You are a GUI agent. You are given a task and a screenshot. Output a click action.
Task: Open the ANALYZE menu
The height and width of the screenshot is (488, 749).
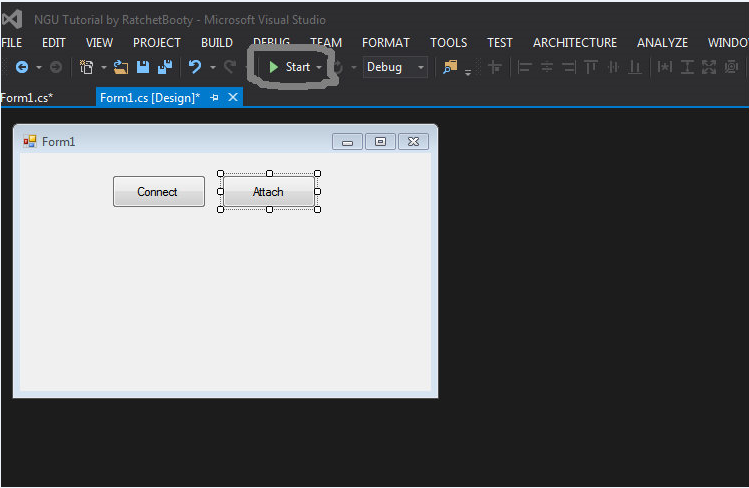click(663, 43)
